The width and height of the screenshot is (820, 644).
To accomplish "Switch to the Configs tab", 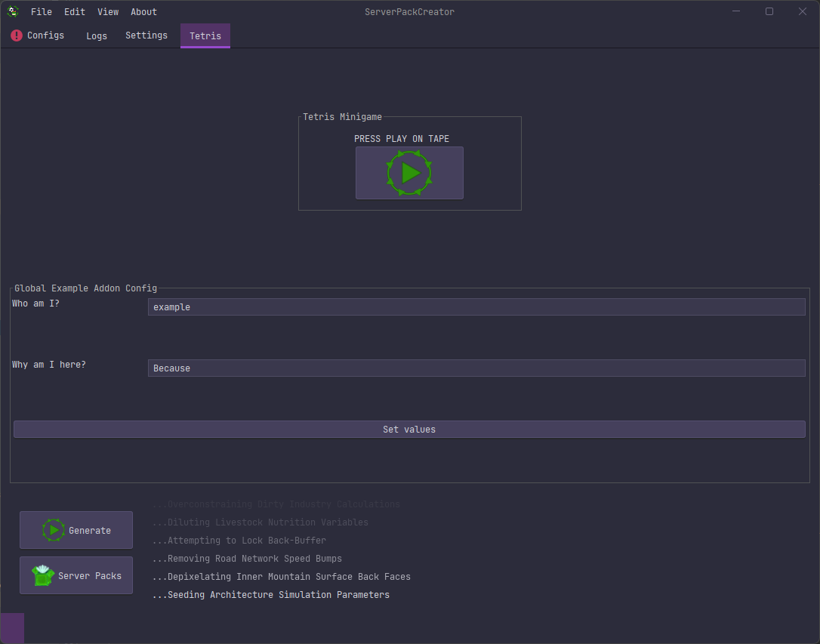I will (x=38, y=35).
